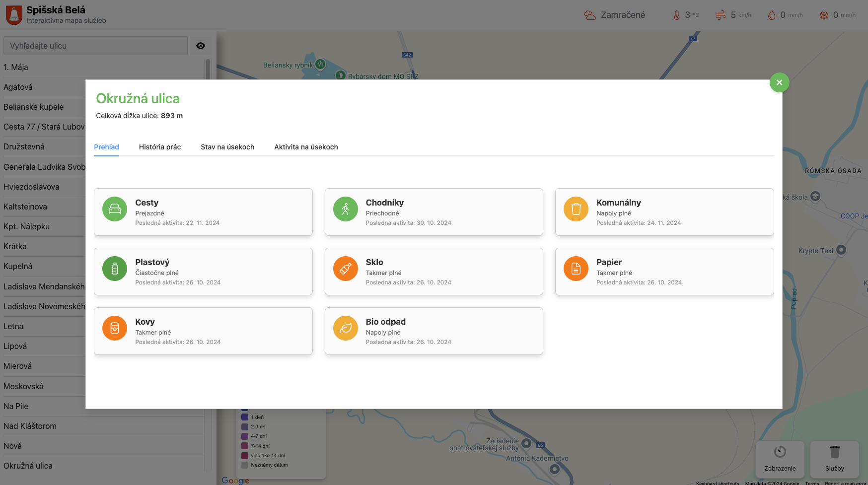
Task: Click the Komunálny card title
Action: [x=619, y=203]
